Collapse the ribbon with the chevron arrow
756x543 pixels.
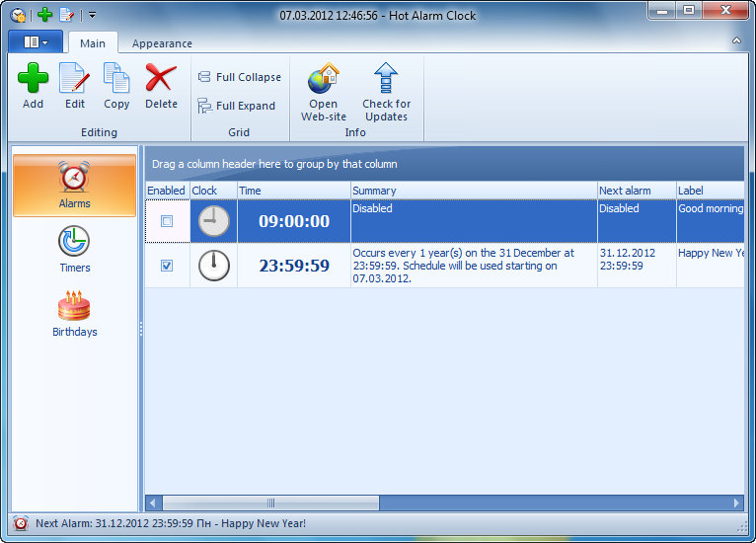(736, 40)
